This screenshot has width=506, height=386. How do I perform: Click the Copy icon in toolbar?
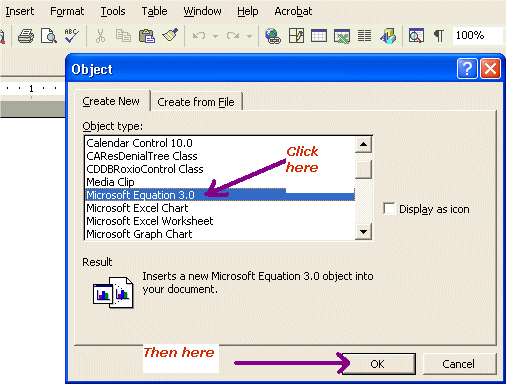coord(123,36)
